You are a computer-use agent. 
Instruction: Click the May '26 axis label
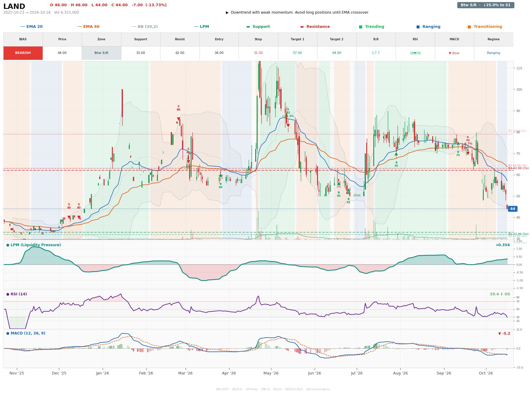(x=271, y=373)
